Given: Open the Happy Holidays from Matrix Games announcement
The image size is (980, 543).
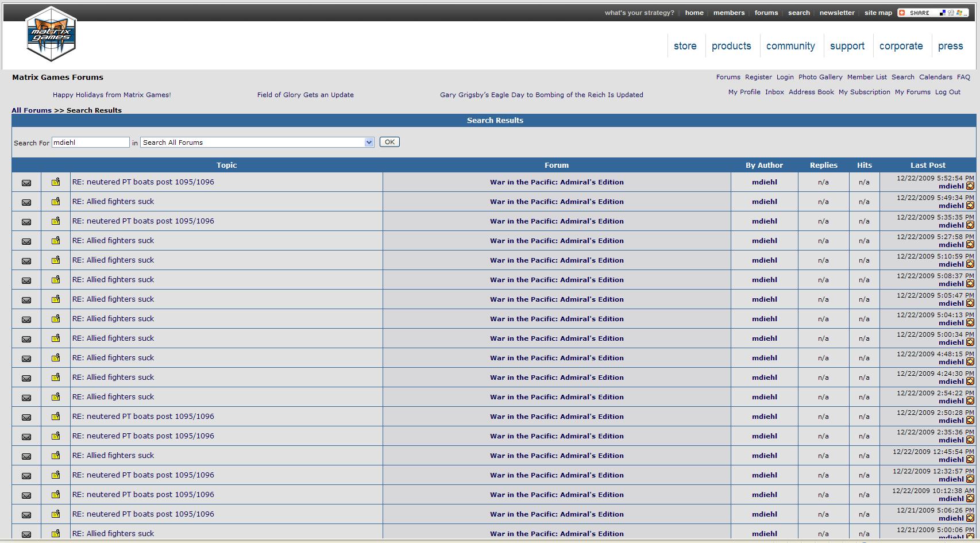Looking at the screenshot, I should point(112,95).
